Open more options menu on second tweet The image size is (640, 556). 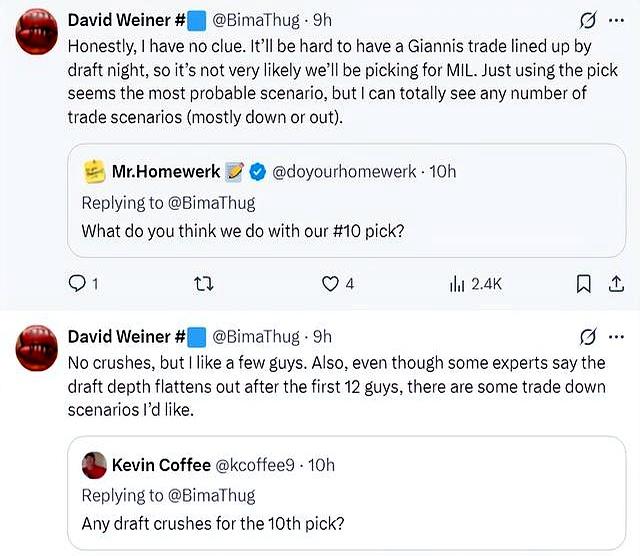[x=616, y=337]
